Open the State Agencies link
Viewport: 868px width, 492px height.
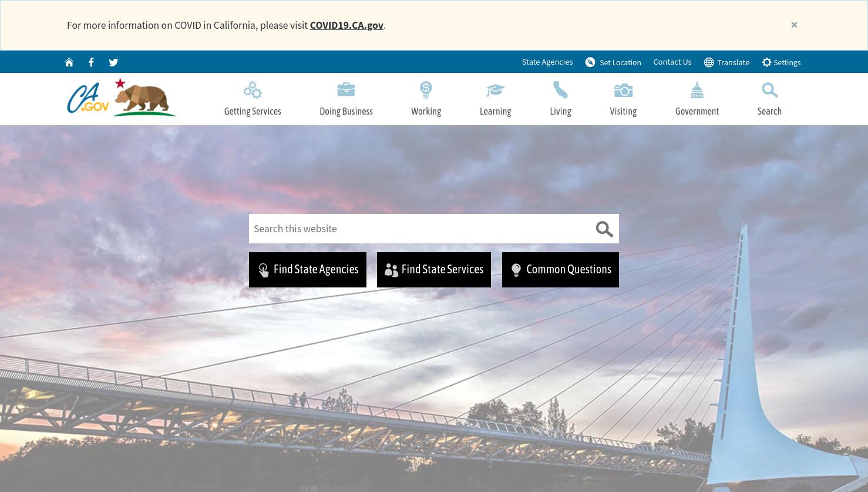click(547, 62)
